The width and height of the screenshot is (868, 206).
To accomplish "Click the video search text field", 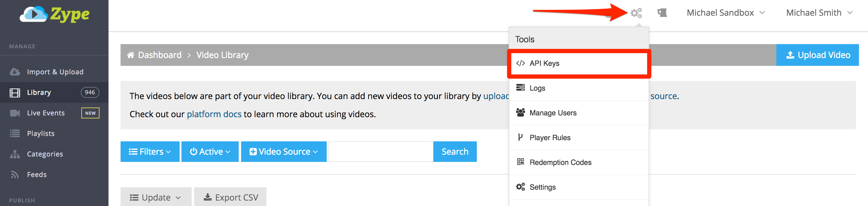I will point(380,152).
